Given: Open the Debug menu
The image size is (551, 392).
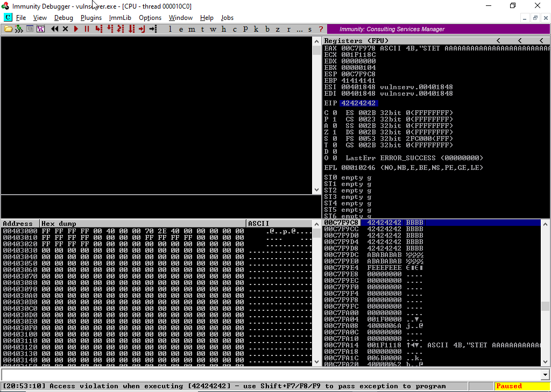Looking at the screenshot, I should 63,18.
